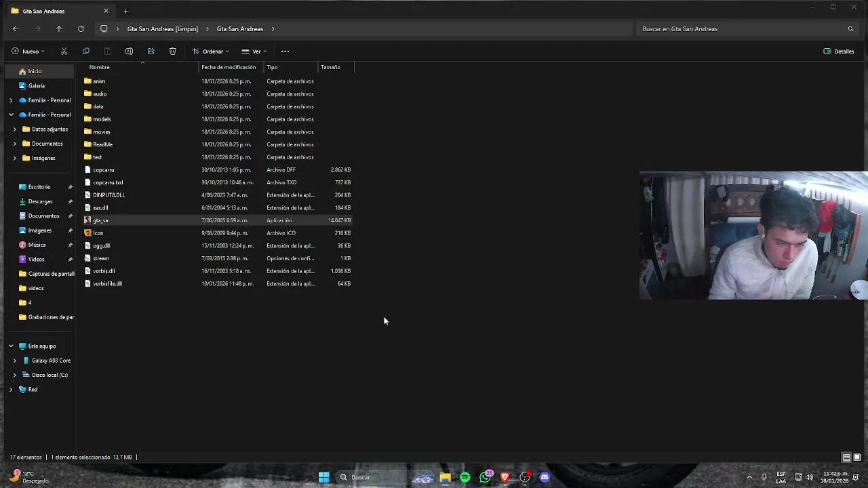Viewport: 868px width, 488px height.
Task: Open the Ver view dropdown
Action: tap(254, 52)
